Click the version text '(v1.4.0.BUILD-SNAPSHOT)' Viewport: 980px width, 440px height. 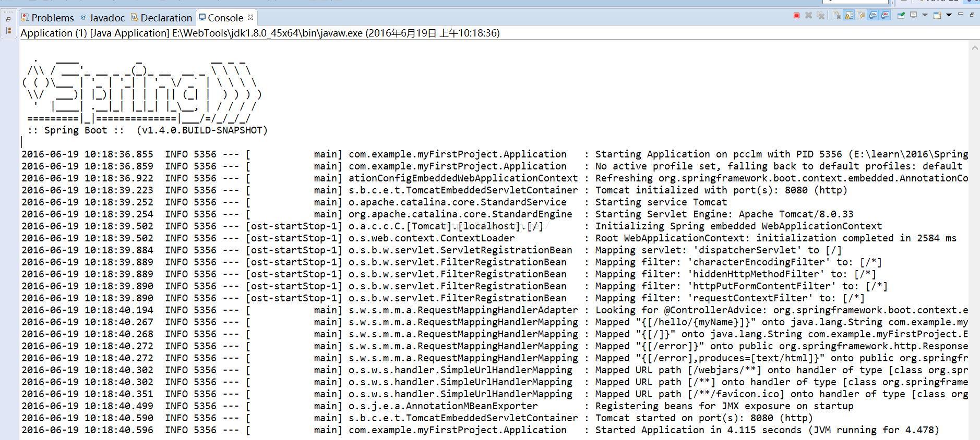(x=202, y=130)
